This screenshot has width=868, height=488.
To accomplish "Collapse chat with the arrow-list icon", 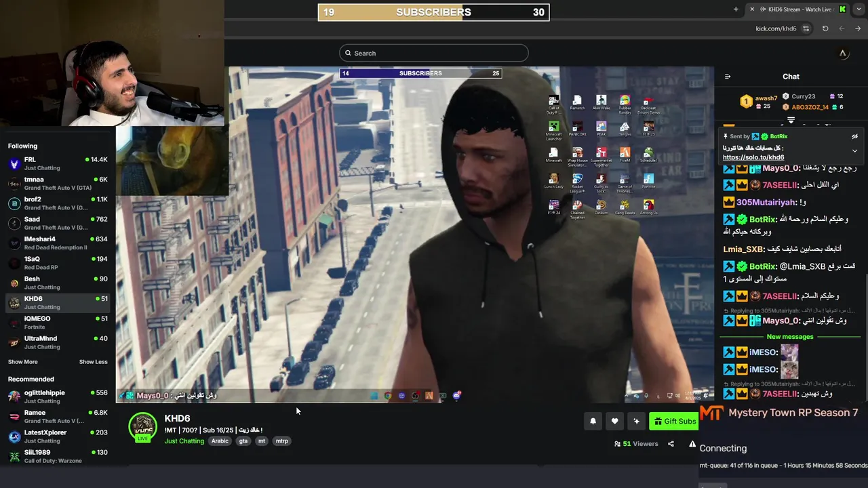I will tap(728, 77).
